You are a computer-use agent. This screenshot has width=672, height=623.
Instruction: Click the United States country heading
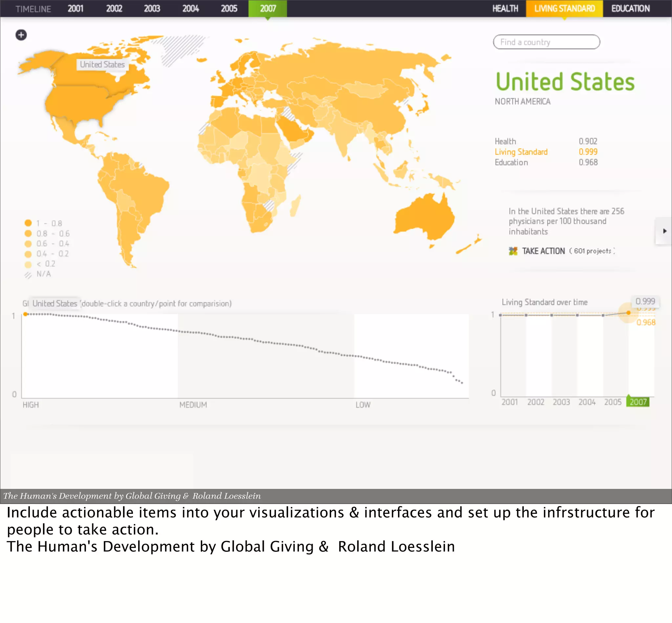click(565, 82)
